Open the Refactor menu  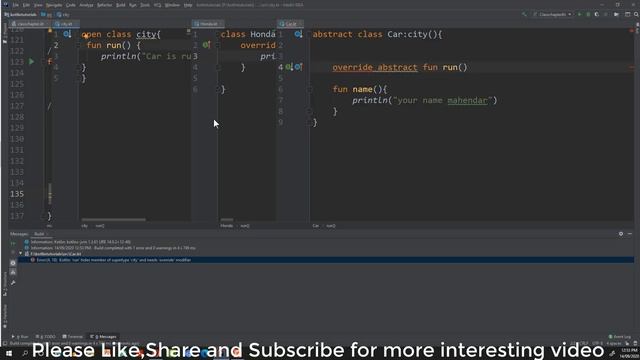[104, 5]
